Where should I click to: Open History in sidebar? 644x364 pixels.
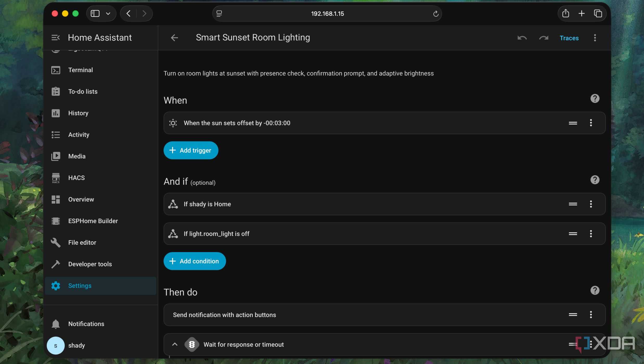tap(100, 113)
